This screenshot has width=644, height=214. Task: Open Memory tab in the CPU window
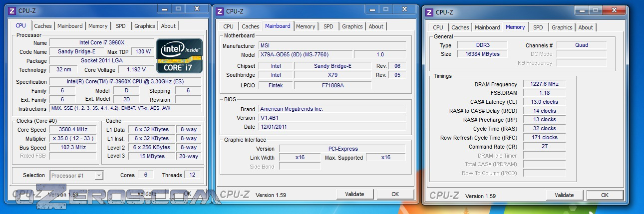[98, 26]
